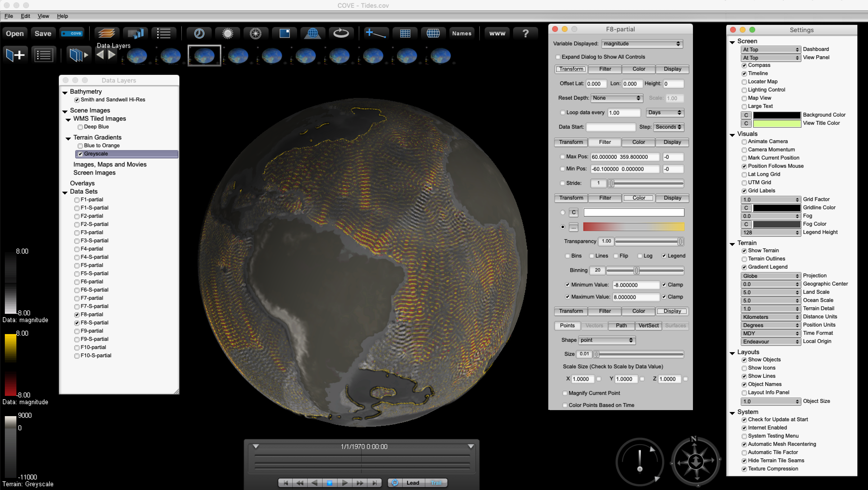Select the Path display tab
This screenshot has height=490, width=868.
point(621,325)
